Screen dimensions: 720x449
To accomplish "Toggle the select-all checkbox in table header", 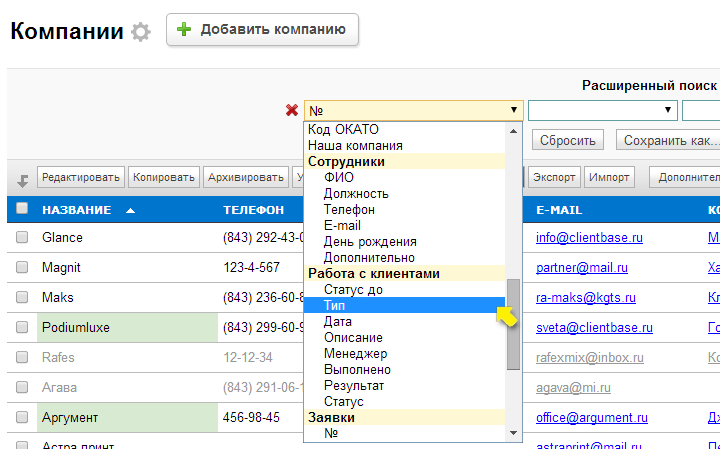I will pos(22,209).
